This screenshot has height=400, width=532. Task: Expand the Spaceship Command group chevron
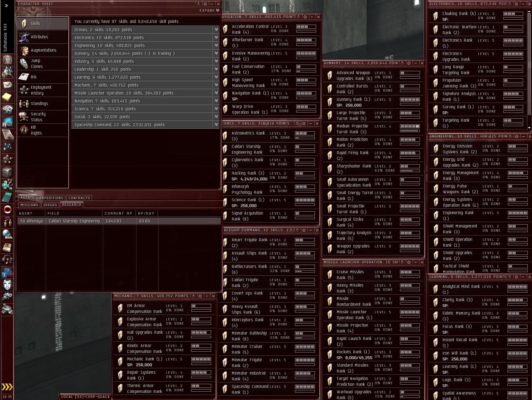216,125
